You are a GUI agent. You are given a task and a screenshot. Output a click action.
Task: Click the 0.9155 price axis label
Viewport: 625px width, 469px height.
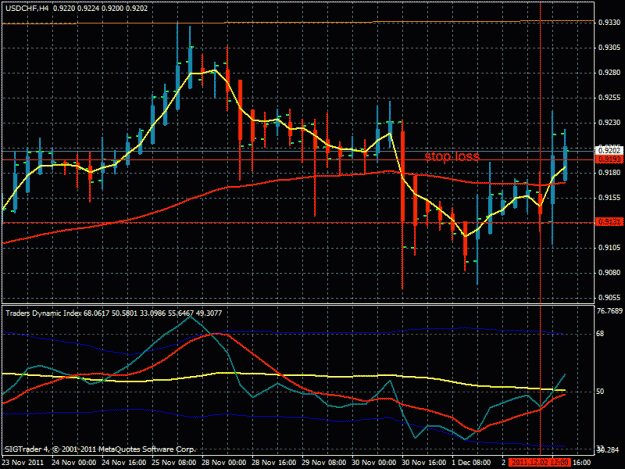tap(609, 198)
